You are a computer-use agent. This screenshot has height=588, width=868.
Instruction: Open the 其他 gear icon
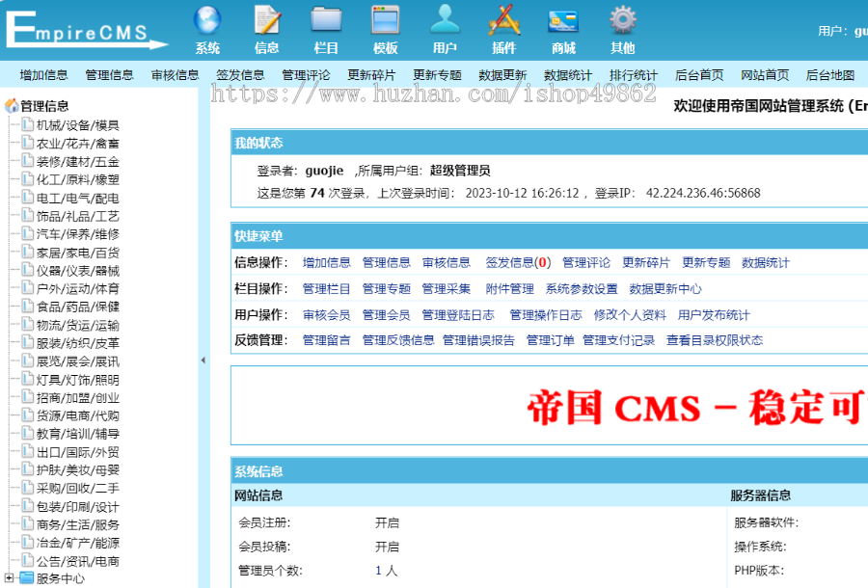[623, 20]
